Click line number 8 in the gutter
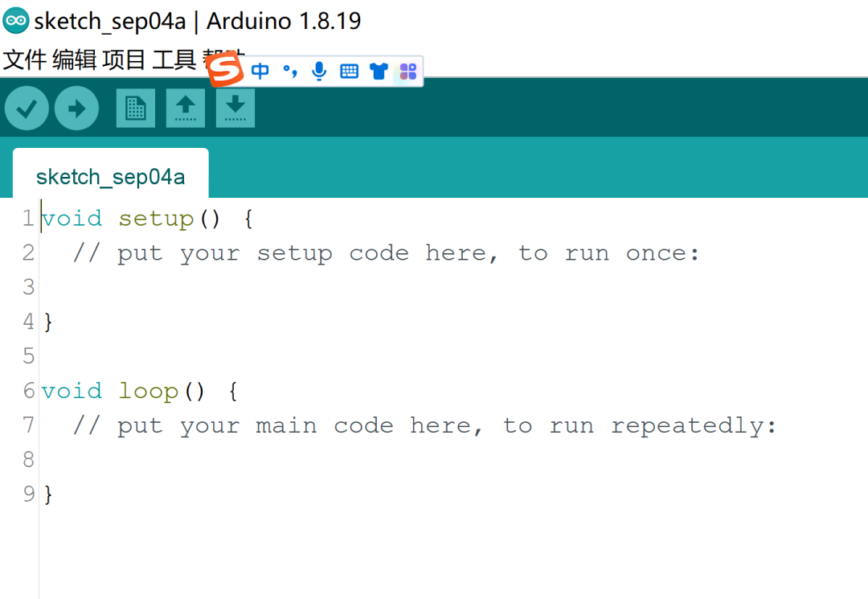868x599 pixels. click(29, 460)
